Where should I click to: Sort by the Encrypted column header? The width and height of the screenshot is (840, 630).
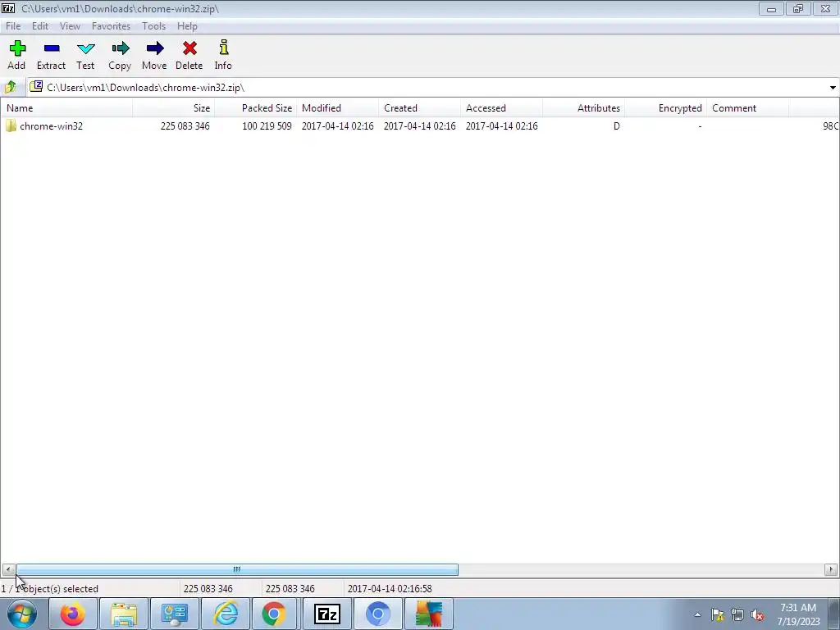coord(665,107)
